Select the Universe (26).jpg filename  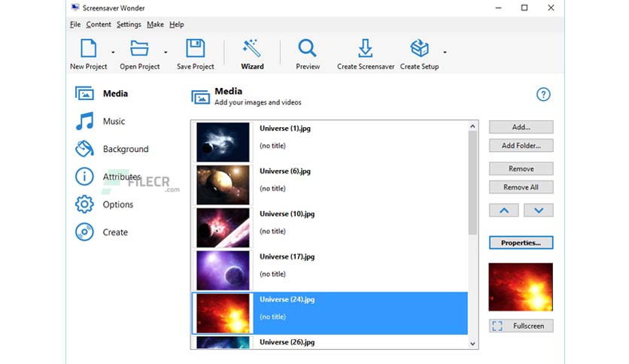(x=287, y=342)
